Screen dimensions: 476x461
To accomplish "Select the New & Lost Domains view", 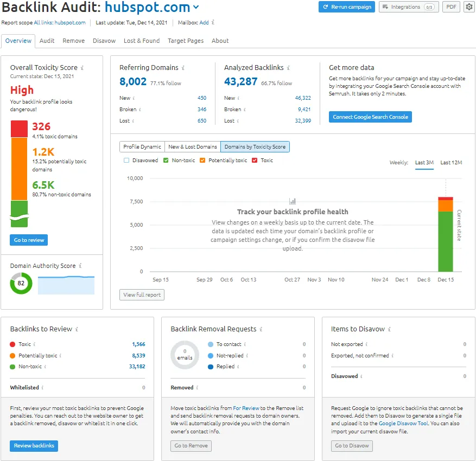I will tap(193, 147).
